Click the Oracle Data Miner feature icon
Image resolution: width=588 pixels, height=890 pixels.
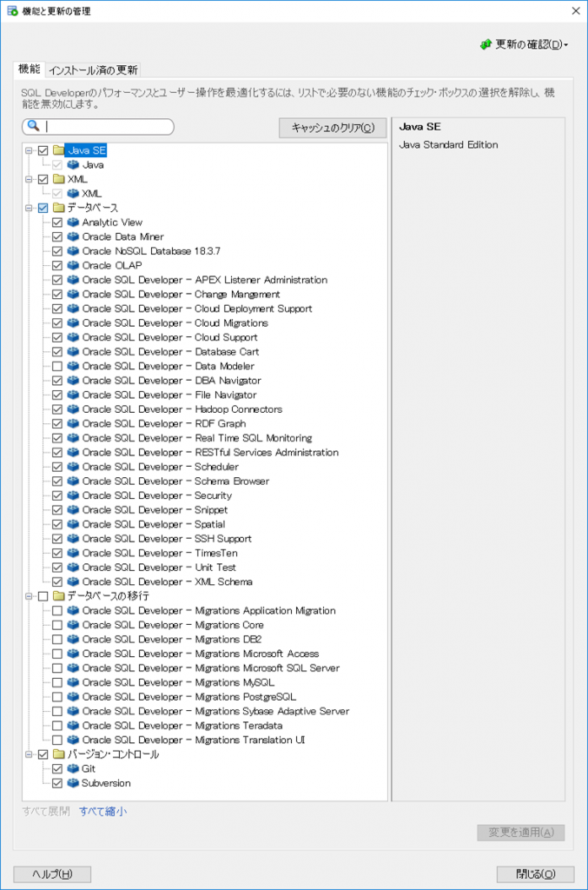pyautogui.click(x=73, y=236)
